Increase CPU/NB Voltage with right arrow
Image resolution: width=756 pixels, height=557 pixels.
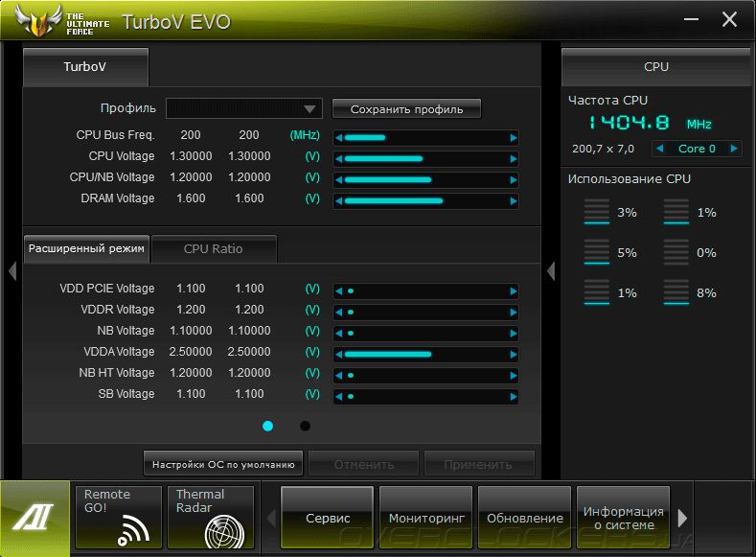[514, 180]
